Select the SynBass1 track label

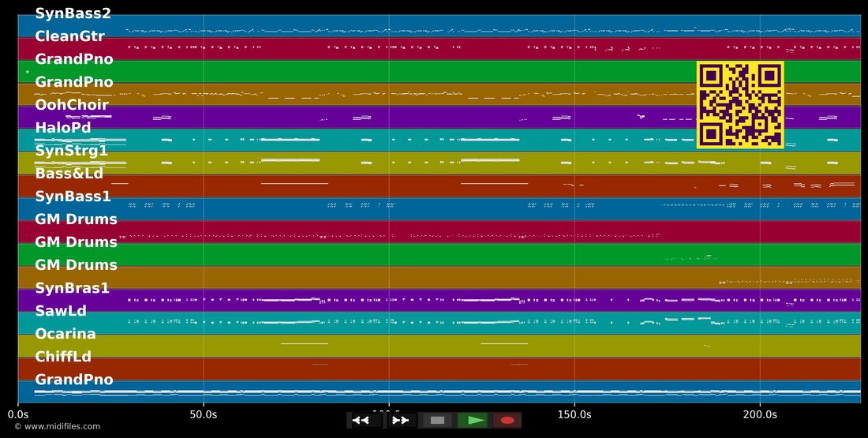73,197
